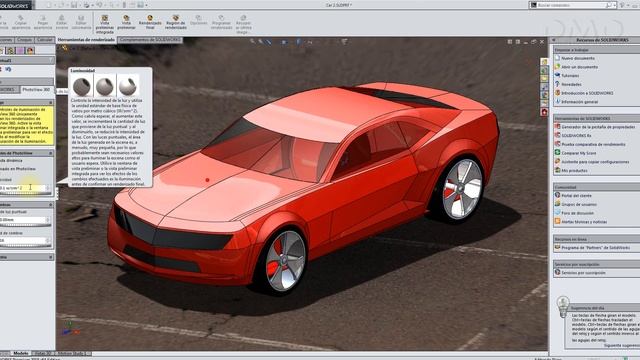640x360 pixels.
Task: Click the point light radius value field
Action: (x=22, y=219)
